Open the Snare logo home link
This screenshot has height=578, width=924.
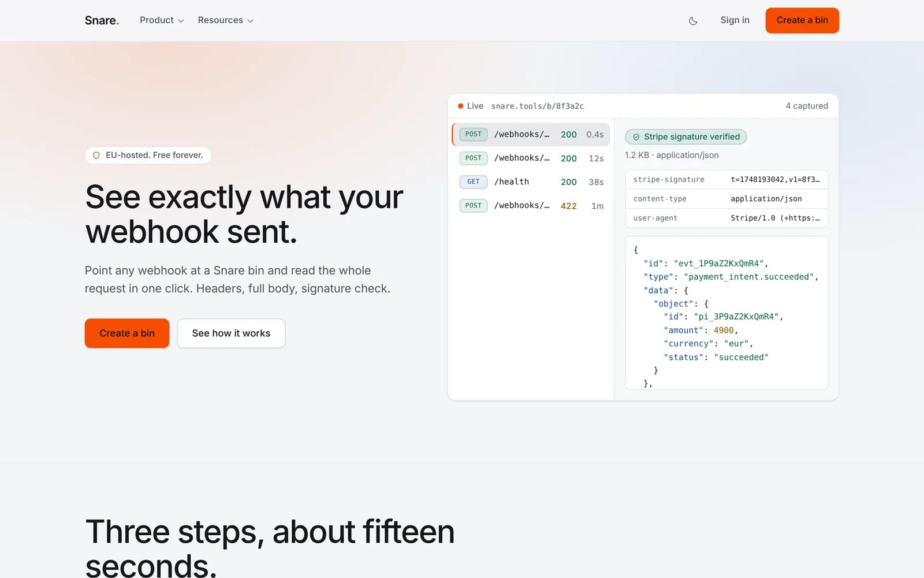click(x=102, y=20)
